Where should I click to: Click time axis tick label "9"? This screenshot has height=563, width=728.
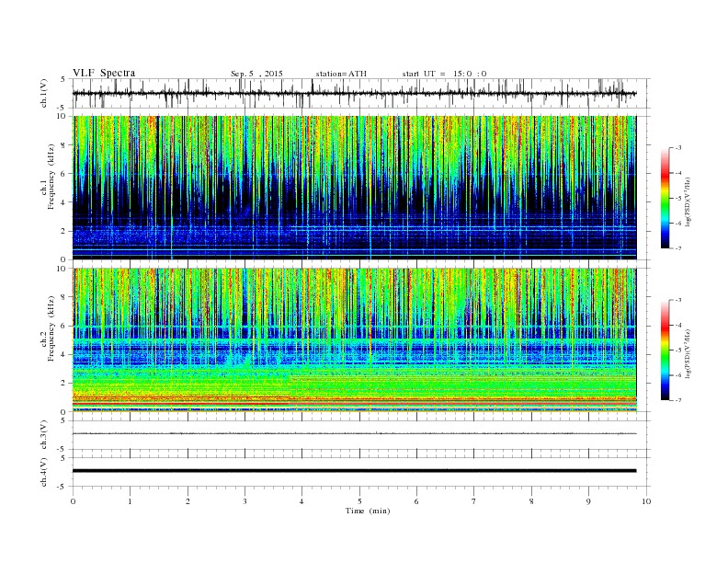[588, 501]
